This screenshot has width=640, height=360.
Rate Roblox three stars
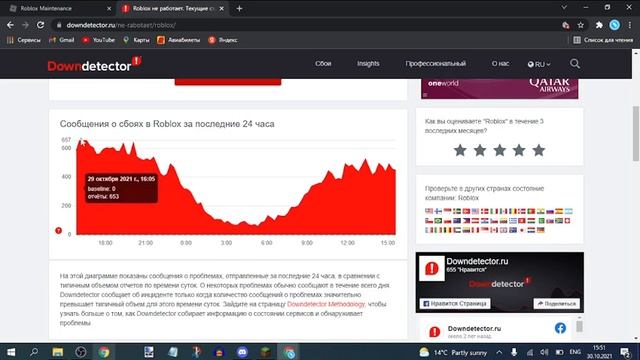(500, 150)
